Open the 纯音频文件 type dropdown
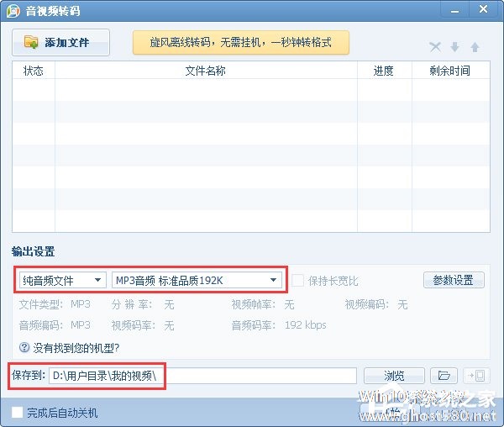This screenshot has height=427, width=504. (62, 280)
